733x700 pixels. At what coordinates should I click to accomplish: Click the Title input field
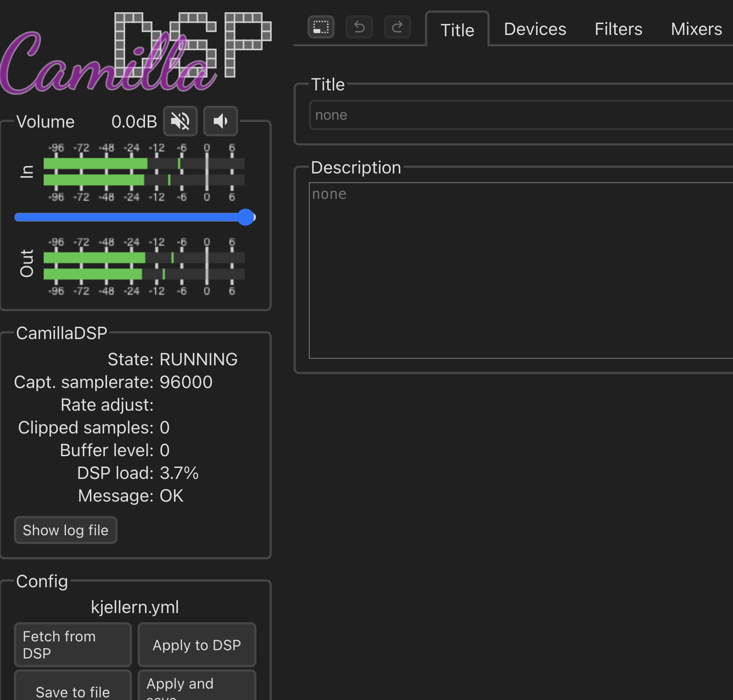pos(521,115)
